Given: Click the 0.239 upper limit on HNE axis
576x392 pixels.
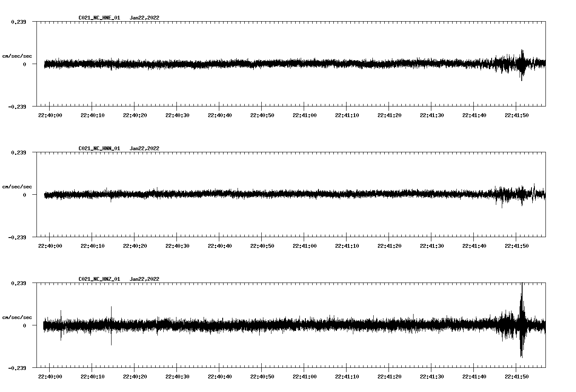Looking at the screenshot, I should click(x=19, y=22).
